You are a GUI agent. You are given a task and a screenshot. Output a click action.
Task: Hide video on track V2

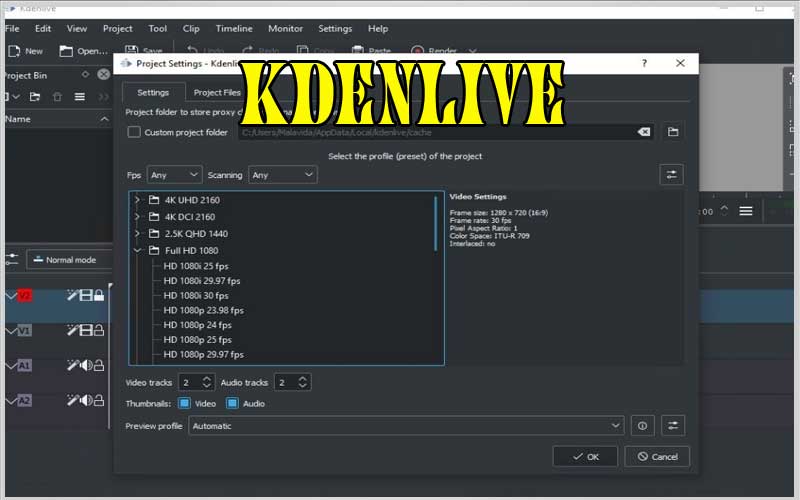(86, 295)
